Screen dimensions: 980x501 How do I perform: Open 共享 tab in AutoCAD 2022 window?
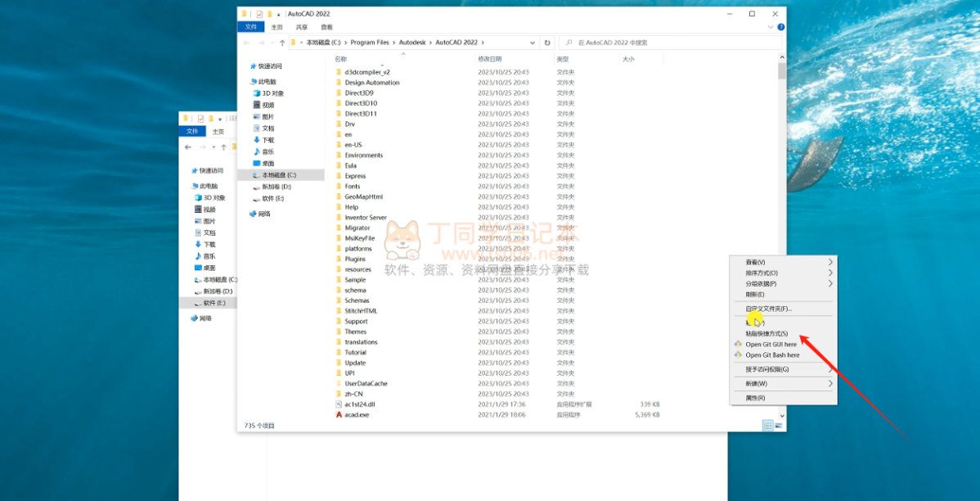(x=302, y=27)
